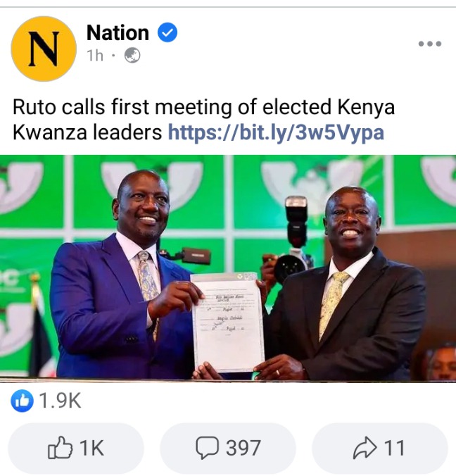
Task: Click the blue verified checkmark badge
Action: 167,32
